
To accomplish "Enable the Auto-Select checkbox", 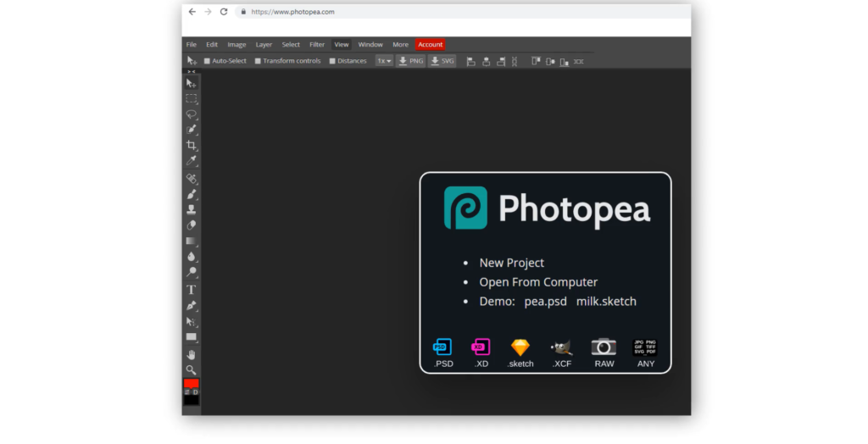I will [207, 61].
